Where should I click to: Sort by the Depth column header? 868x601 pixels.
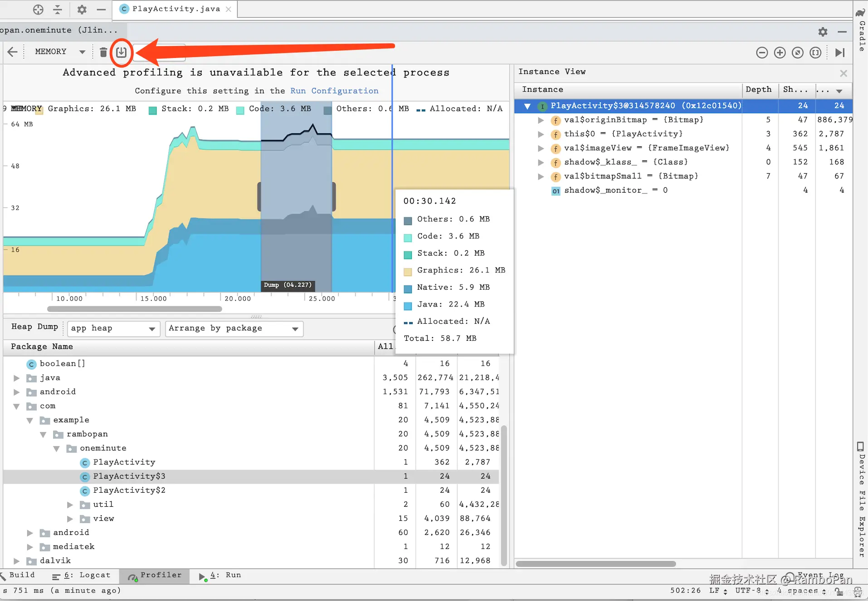pyautogui.click(x=760, y=90)
